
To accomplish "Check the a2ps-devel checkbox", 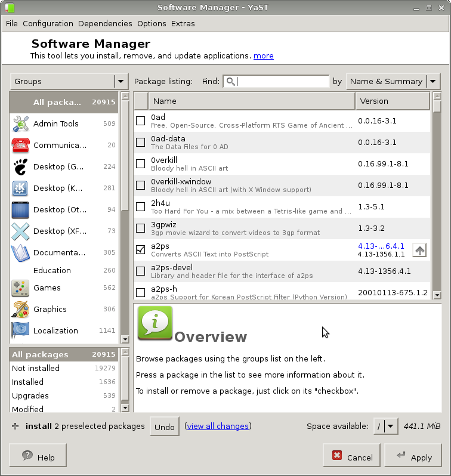I will 141,271.
